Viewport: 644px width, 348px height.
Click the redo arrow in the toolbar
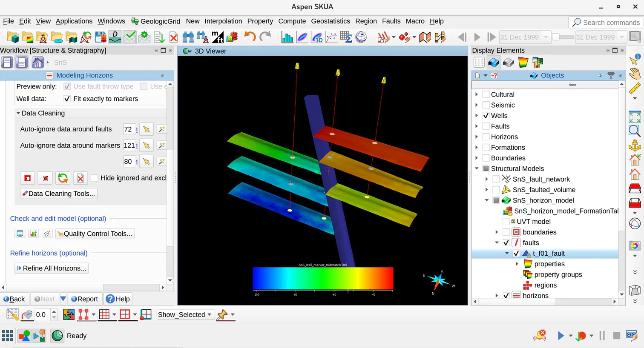265,37
